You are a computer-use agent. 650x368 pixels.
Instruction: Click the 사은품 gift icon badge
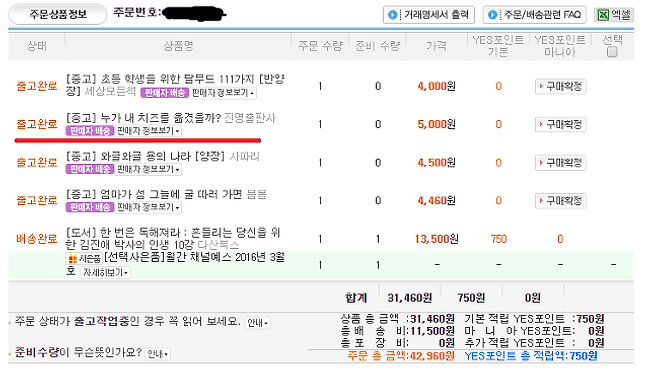tap(84, 259)
